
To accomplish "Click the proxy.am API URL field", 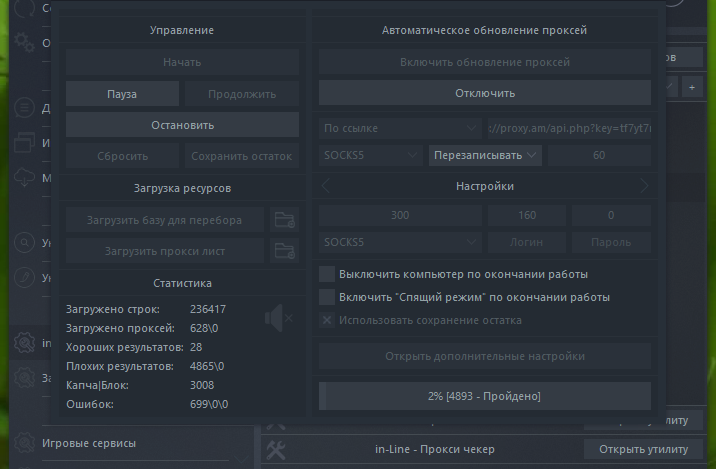I will 569,128.
